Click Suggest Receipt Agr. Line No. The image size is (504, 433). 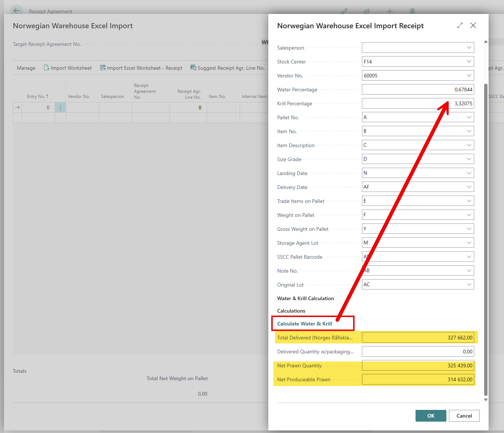[228, 68]
